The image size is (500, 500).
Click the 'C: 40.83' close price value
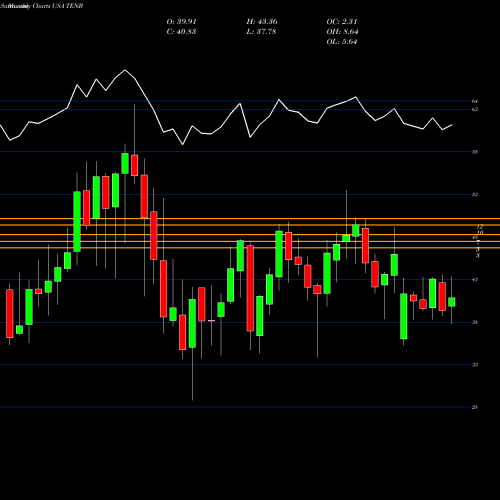[x=181, y=32]
